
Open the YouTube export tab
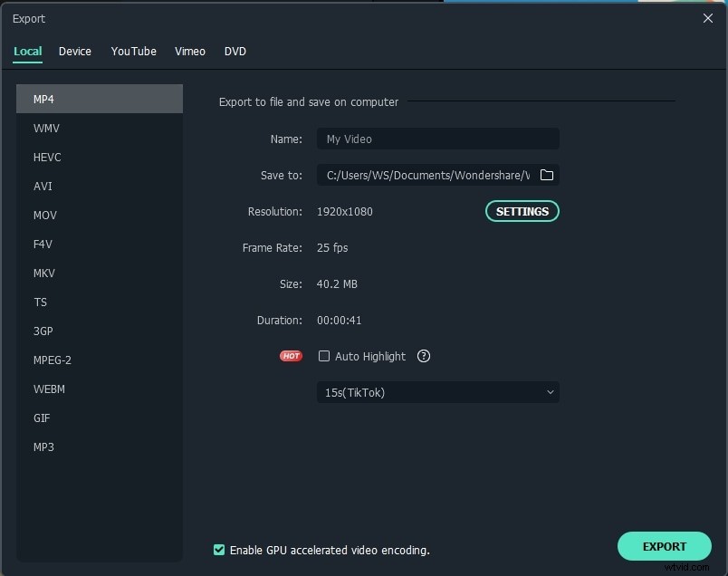pyautogui.click(x=133, y=52)
